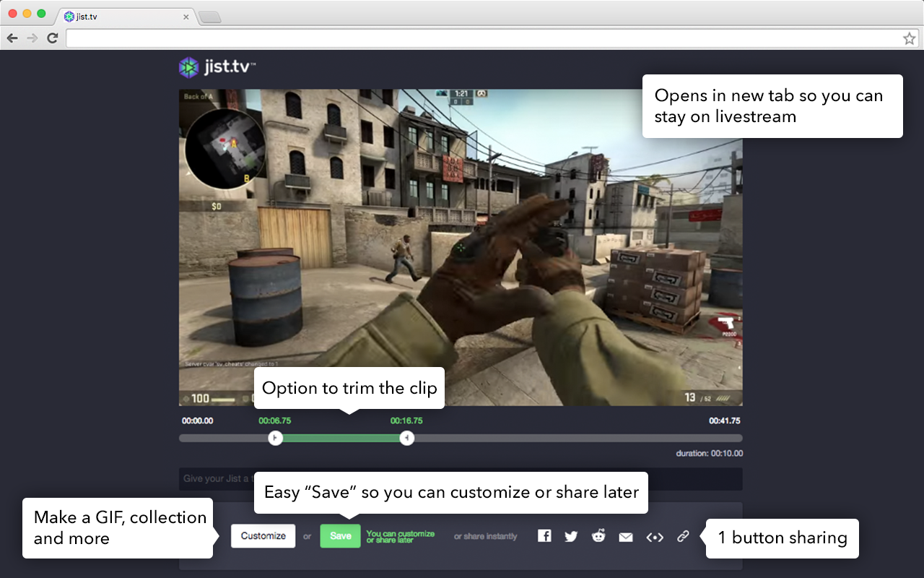Click the green 00:16.75 trim end time
Image resolution: width=924 pixels, height=578 pixels.
point(406,420)
